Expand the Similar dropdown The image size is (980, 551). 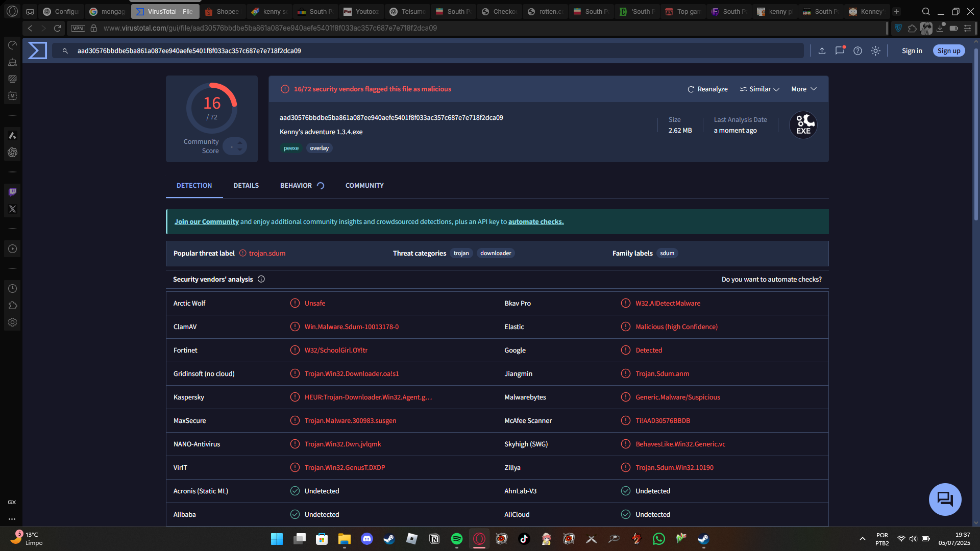coord(759,89)
